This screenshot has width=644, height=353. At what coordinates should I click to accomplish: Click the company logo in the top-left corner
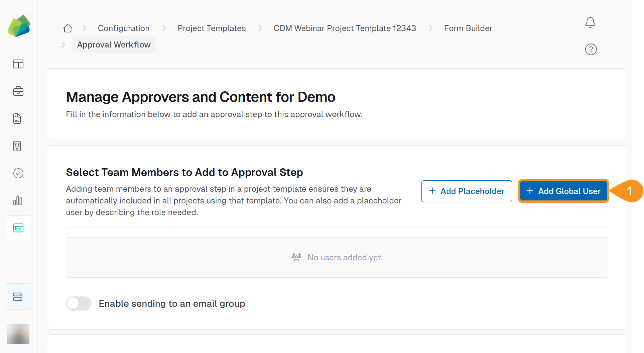(18, 25)
